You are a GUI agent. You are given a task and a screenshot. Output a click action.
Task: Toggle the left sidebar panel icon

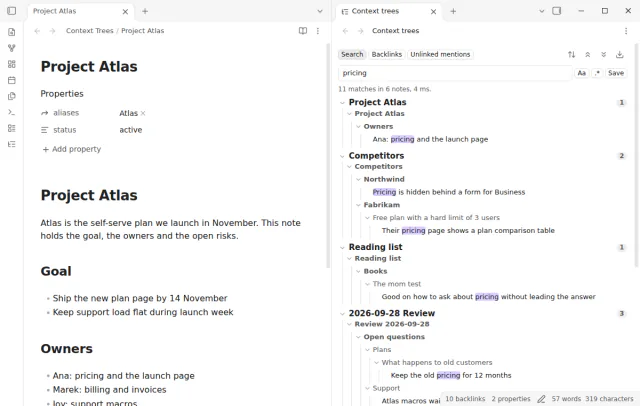[11, 11]
